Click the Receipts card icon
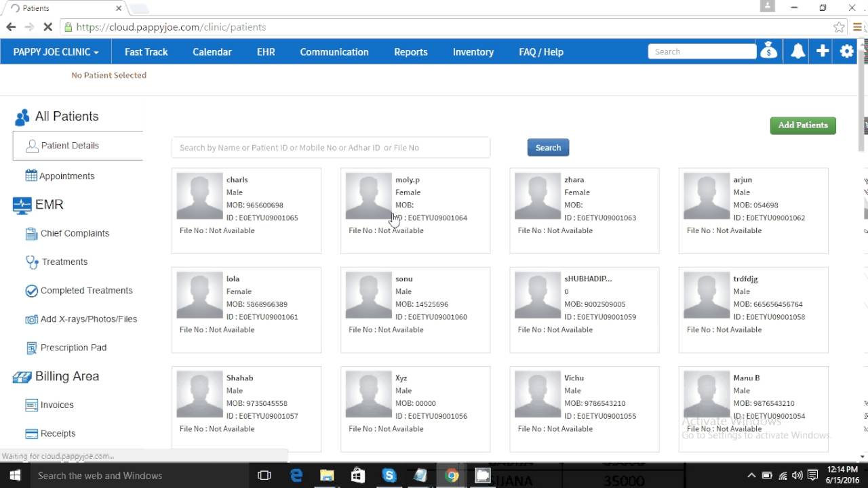Viewport: 868px width, 488px height. 31,434
